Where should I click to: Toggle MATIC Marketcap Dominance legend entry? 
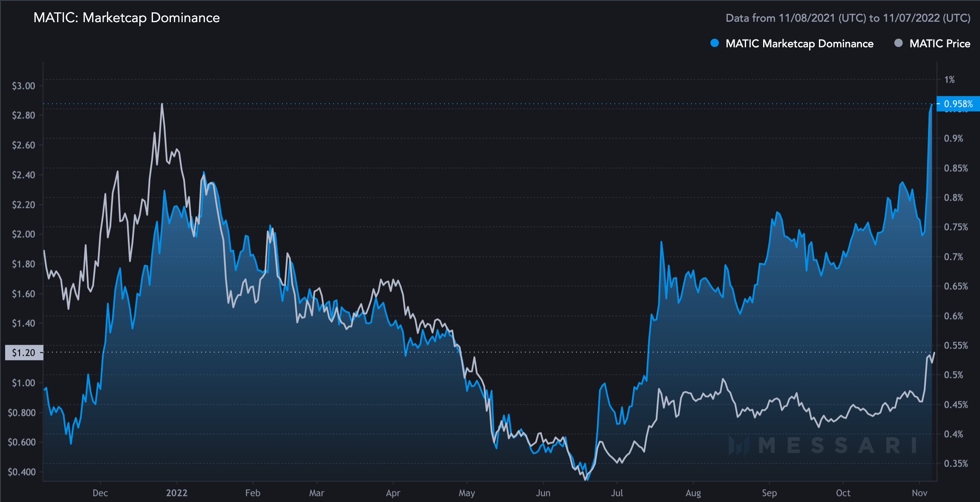(792, 43)
